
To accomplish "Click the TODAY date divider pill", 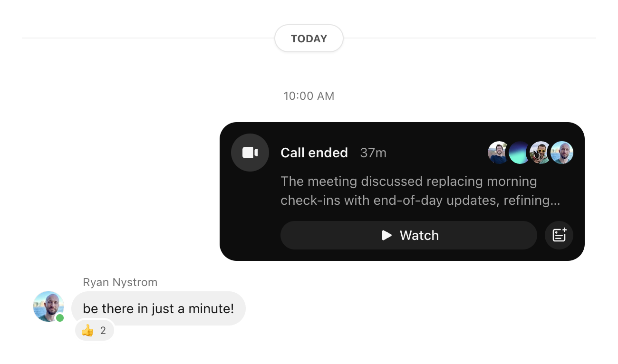I will [309, 38].
